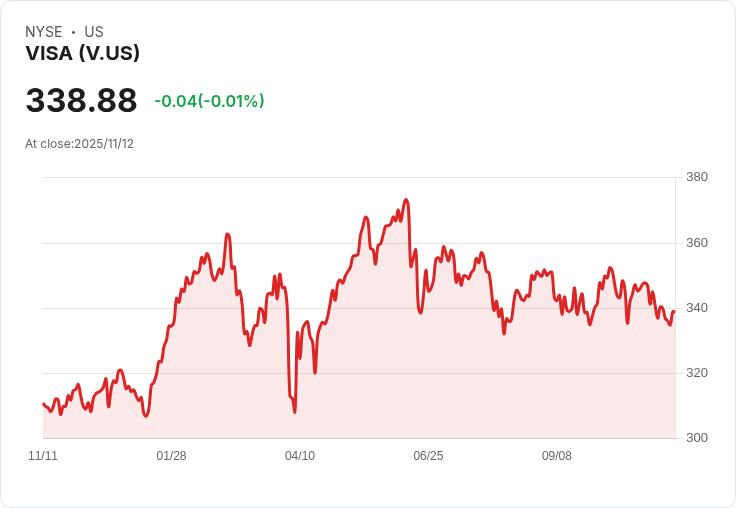This screenshot has width=736, height=508.
Task: Click the 320 y-axis label
Action: (697, 373)
